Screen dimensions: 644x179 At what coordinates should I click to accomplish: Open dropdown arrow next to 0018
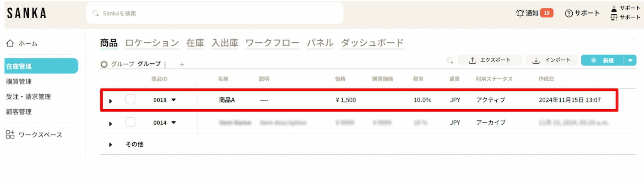[173, 100]
